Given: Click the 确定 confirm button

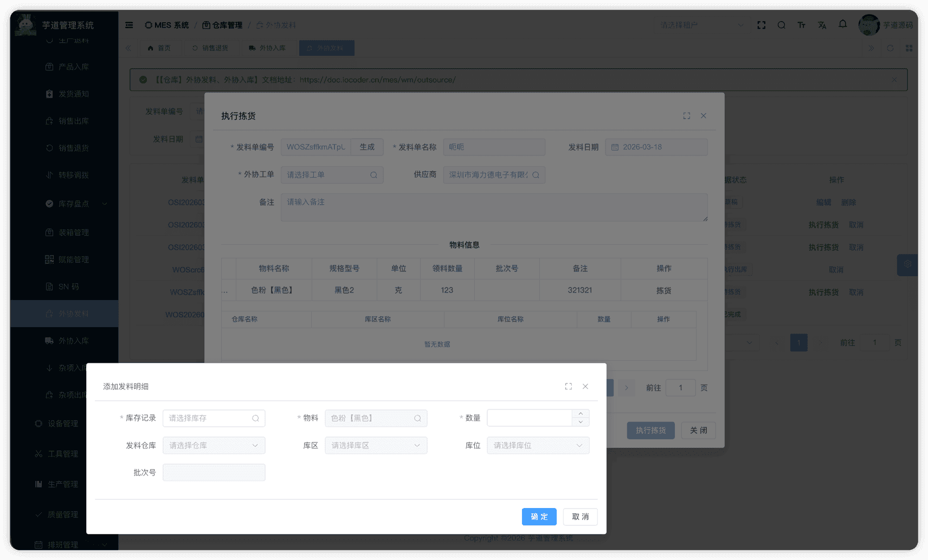Looking at the screenshot, I should click(x=539, y=517).
